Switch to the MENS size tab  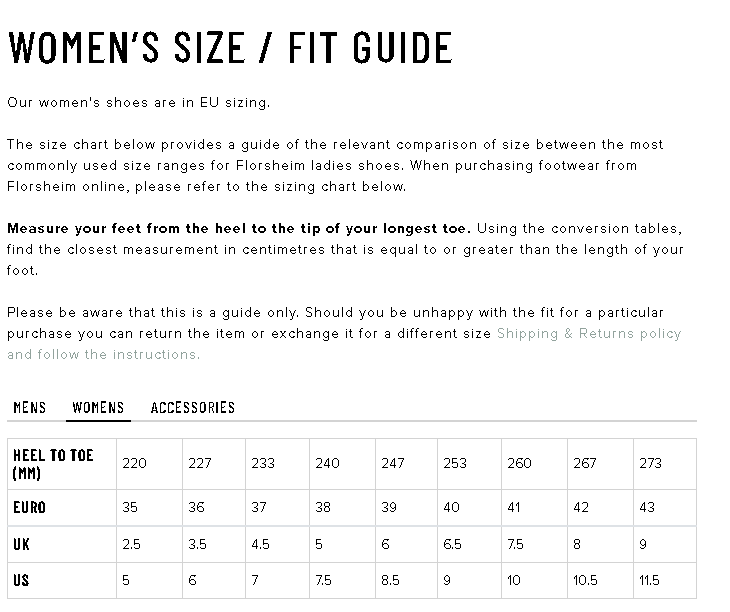[29, 407]
